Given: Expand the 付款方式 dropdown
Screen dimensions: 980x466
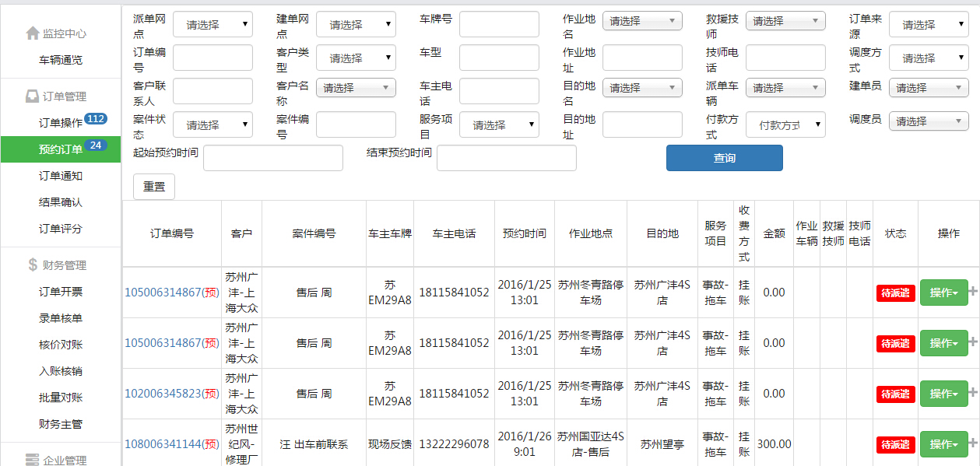Looking at the screenshot, I should [x=785, y=124].
